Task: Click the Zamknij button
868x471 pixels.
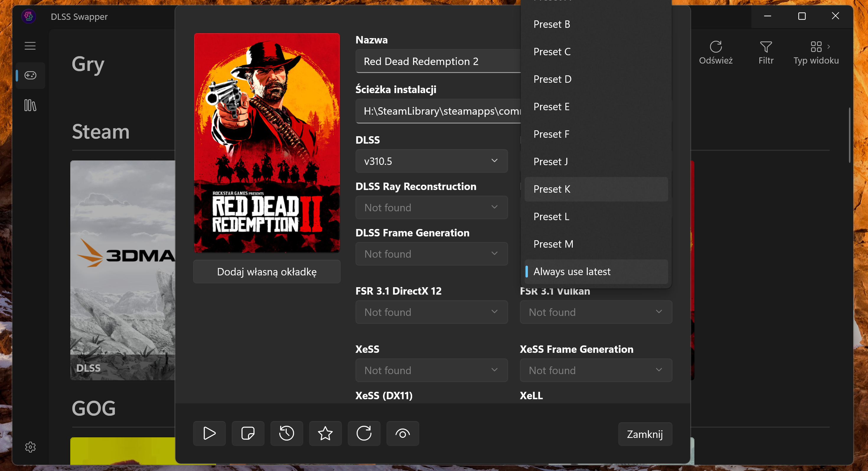Action: click(645, 434)
